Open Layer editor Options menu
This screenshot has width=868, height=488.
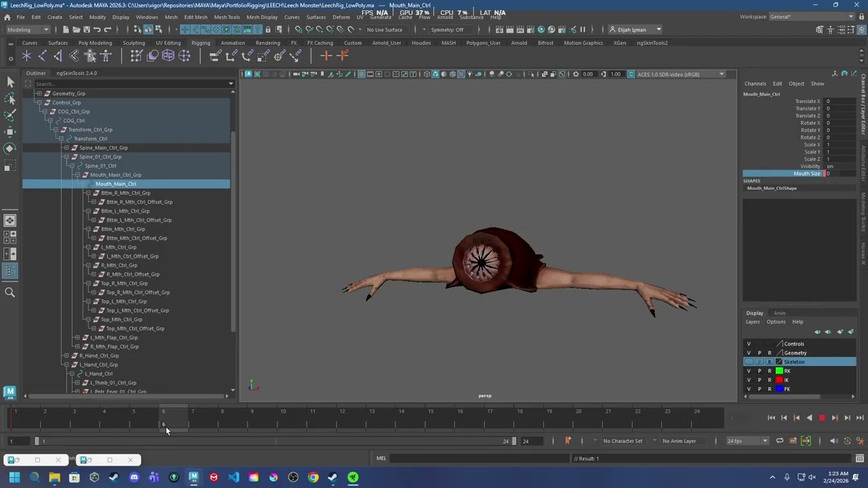point(776,322)
